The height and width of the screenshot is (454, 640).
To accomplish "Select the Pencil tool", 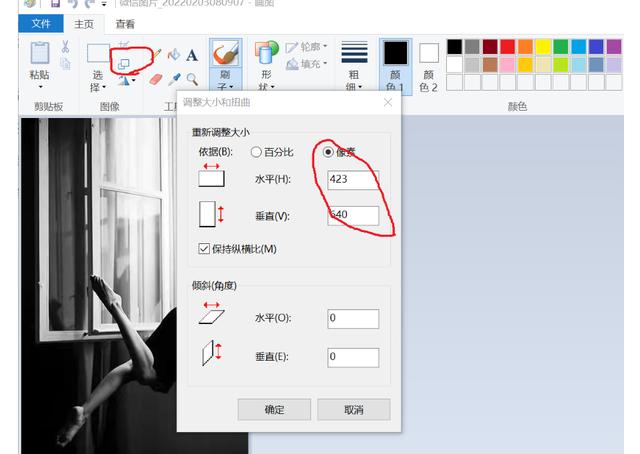I will (156, 55).
